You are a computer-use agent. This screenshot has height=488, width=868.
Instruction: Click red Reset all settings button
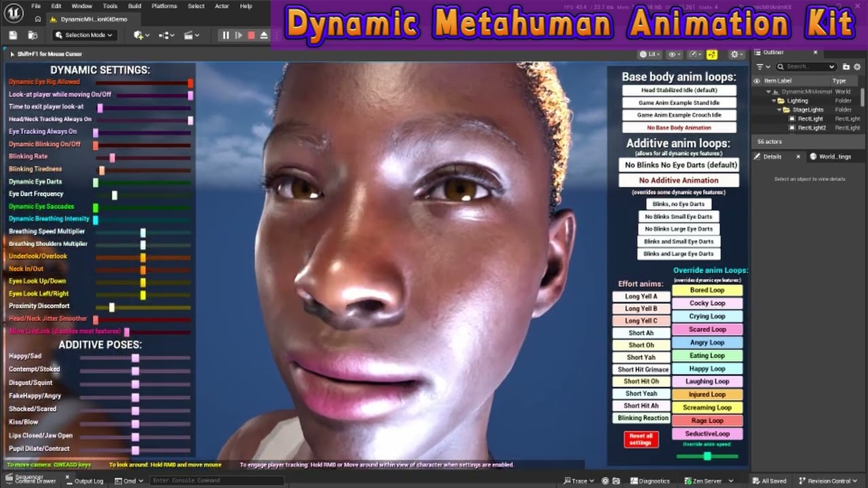(641, 439)
